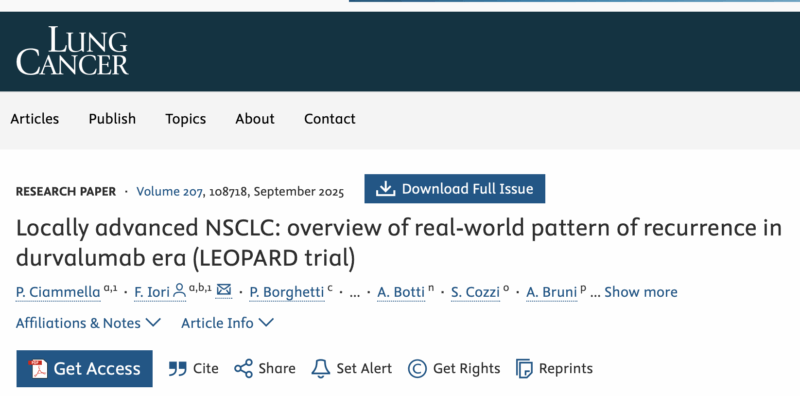Click the person icon beside F. Iori
This screenshot has width=800, height=396.
(x=180, y=291)
